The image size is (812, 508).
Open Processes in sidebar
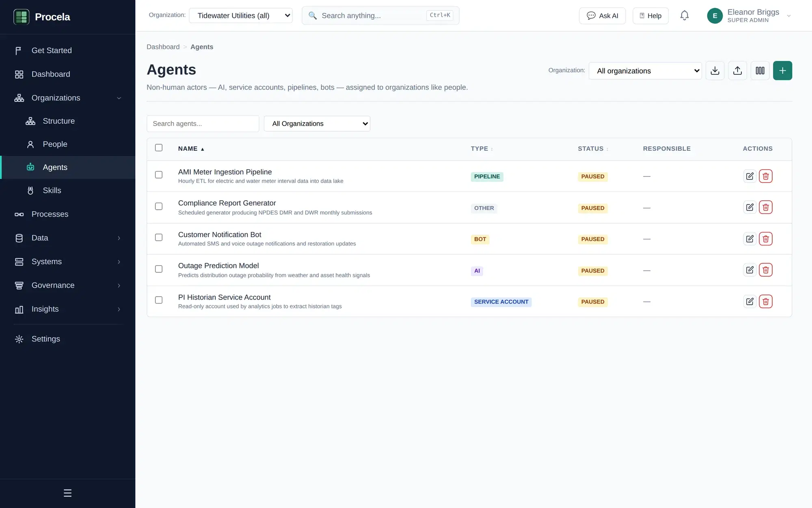(x=67, y=214)
